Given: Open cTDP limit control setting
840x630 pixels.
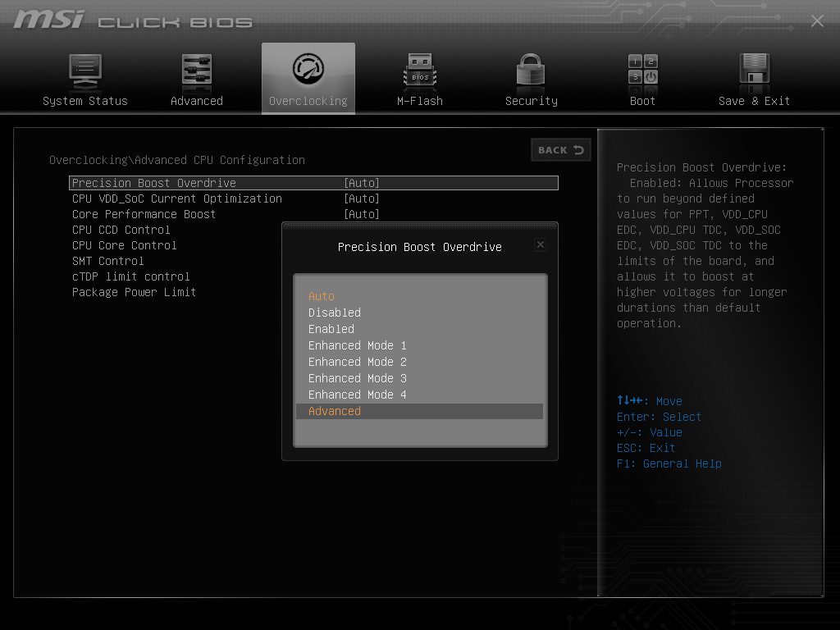Looking at the screenshot, I should point(130,276).
